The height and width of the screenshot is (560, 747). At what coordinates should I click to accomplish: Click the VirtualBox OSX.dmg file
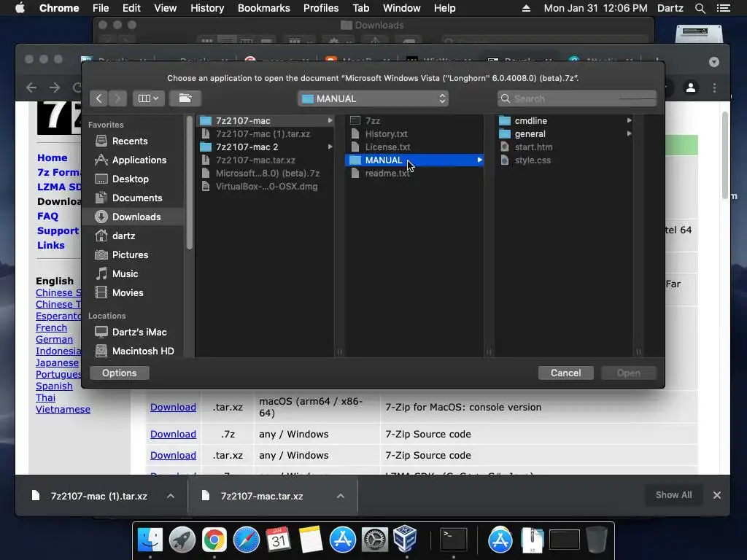[x=265, y=187]
